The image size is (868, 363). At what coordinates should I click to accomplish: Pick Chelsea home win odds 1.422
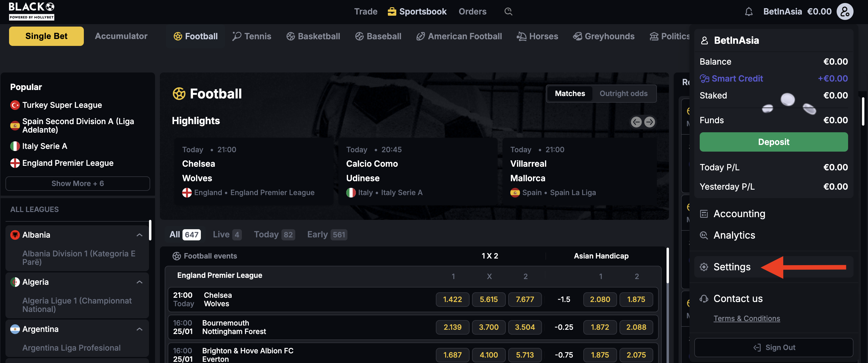tap(452, 299)
